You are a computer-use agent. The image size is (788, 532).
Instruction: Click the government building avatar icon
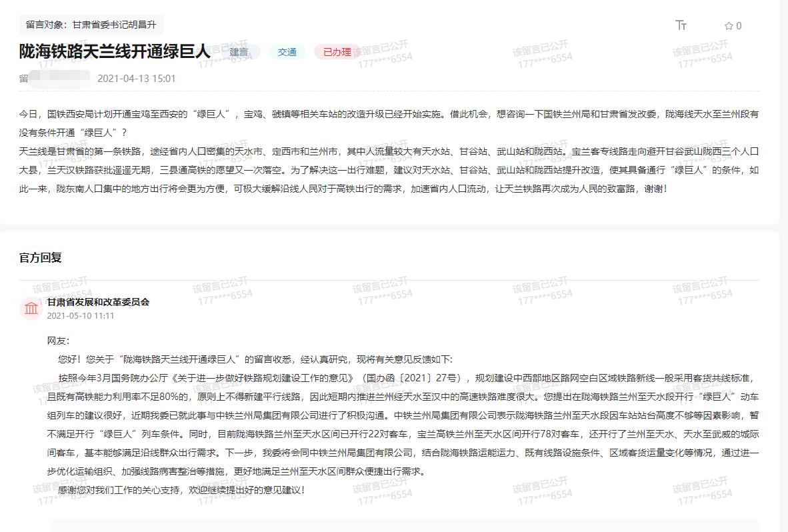click(31, 308)
